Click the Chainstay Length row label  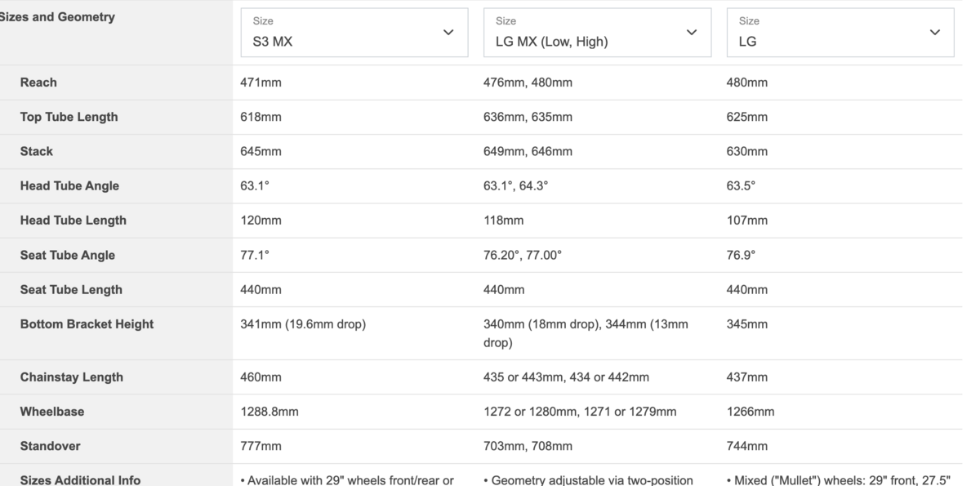(x=71, y=377)
